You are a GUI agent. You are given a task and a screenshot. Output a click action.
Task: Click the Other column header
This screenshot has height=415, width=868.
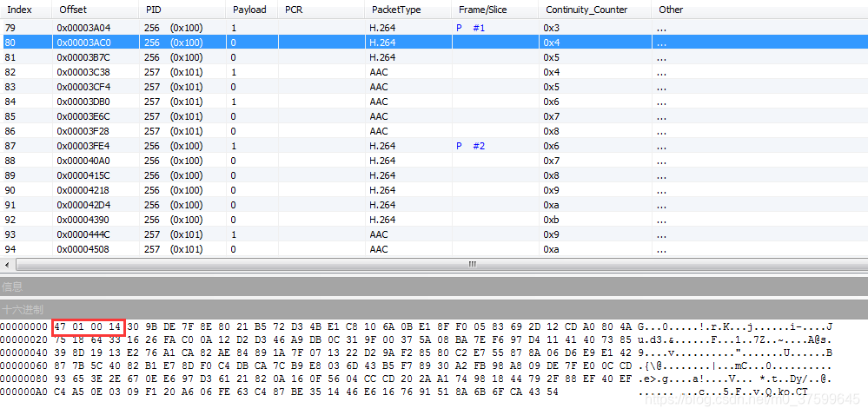coord(759,10)
